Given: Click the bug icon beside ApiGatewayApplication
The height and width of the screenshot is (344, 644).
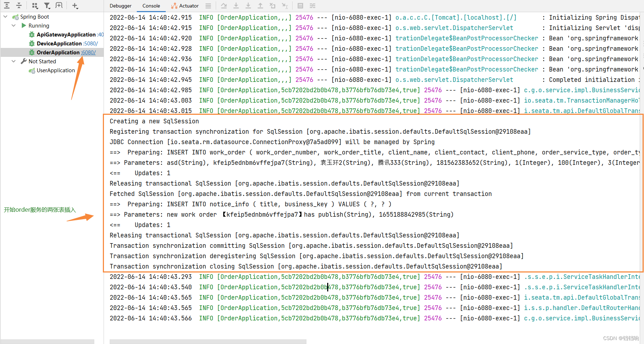Looking at the screenshot, I should click(32, 34).
